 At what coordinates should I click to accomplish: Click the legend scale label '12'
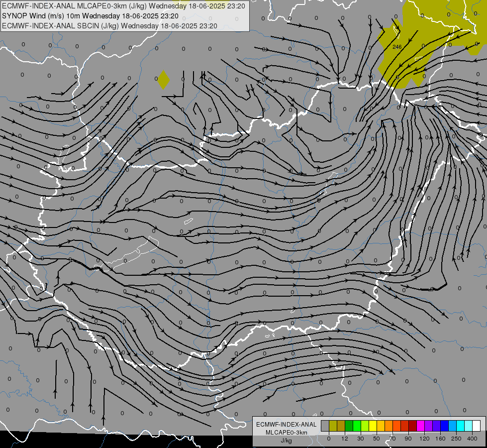345,439
